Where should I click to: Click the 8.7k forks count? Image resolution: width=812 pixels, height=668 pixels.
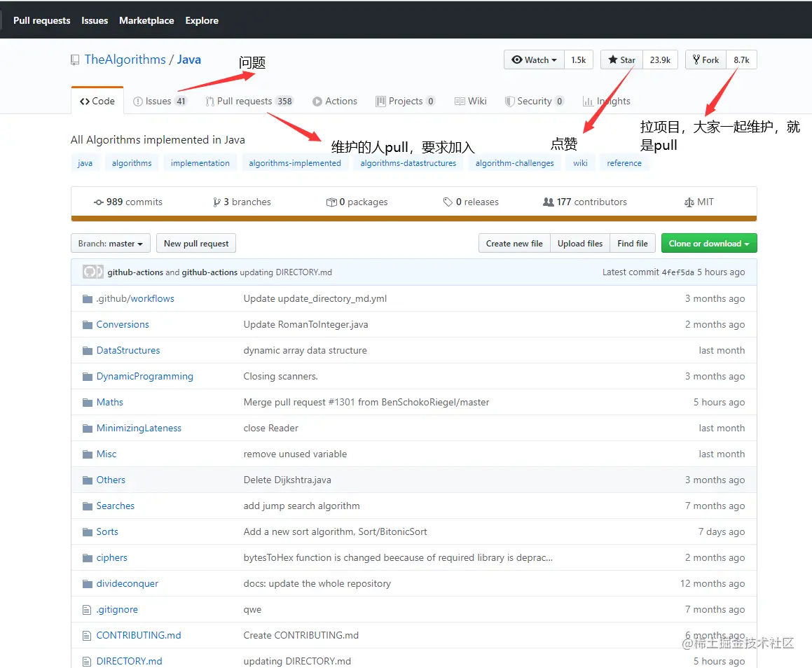coord(741,60)
